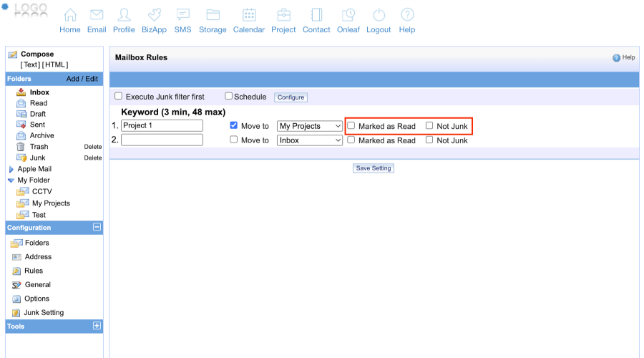Enable Execute Junk filter first checkbox

tap(119, 96)
